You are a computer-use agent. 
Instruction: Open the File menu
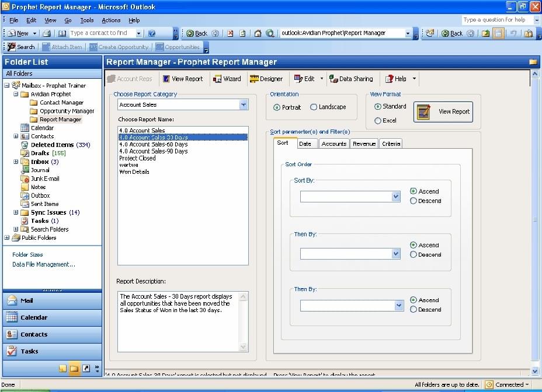click(14, 20)
